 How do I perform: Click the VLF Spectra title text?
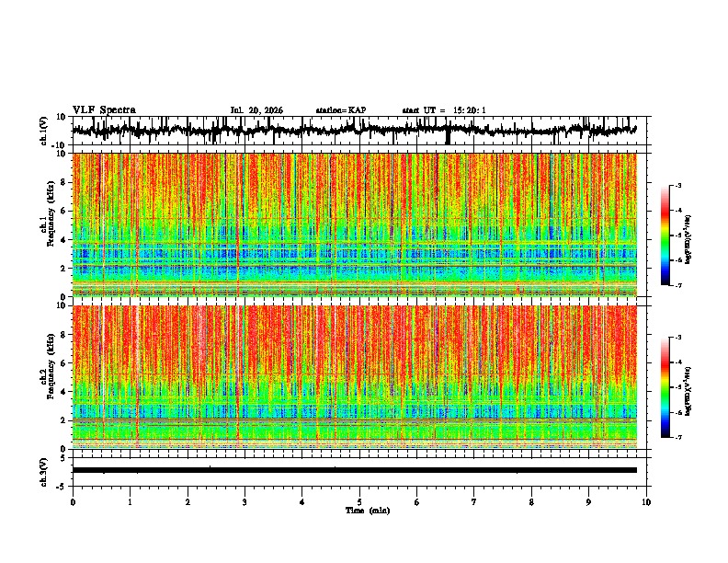point(104,110)
